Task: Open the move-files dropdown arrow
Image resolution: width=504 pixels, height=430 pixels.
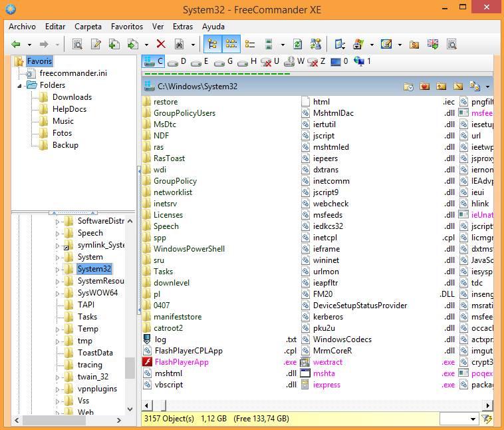Action: coord(146,45)
